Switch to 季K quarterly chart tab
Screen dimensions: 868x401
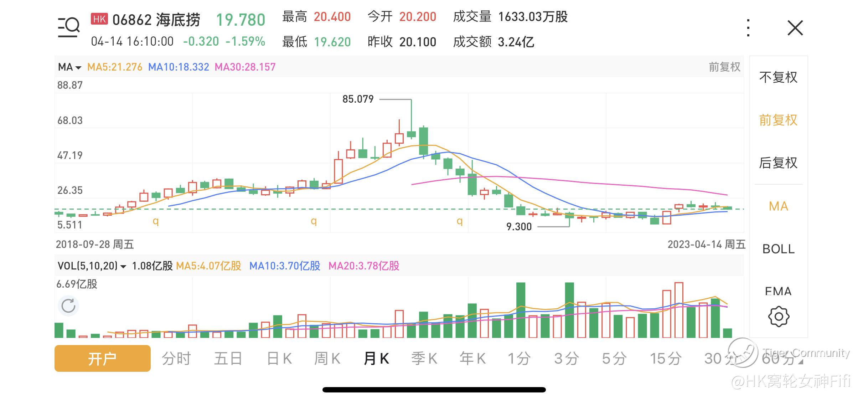(424, 359)
